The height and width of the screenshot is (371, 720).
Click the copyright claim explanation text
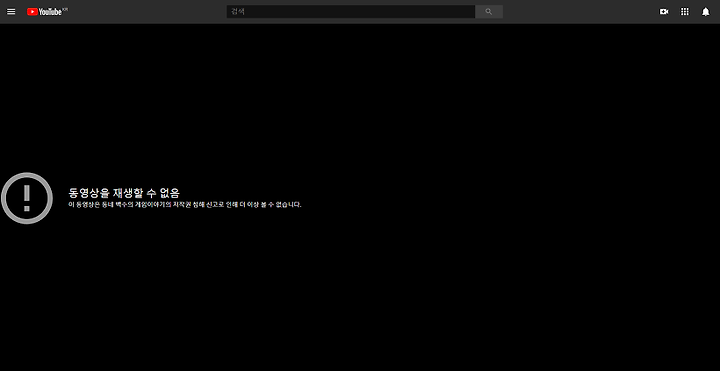(x=185, y=205)
